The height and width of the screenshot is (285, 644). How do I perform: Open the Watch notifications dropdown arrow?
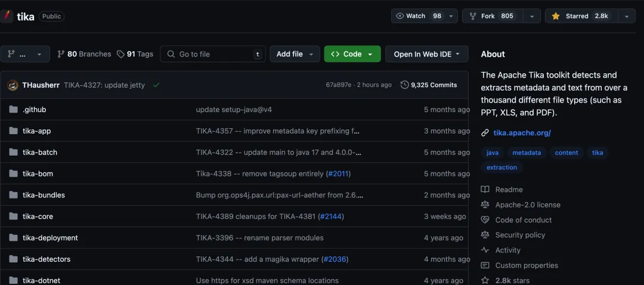pos(451,16)
